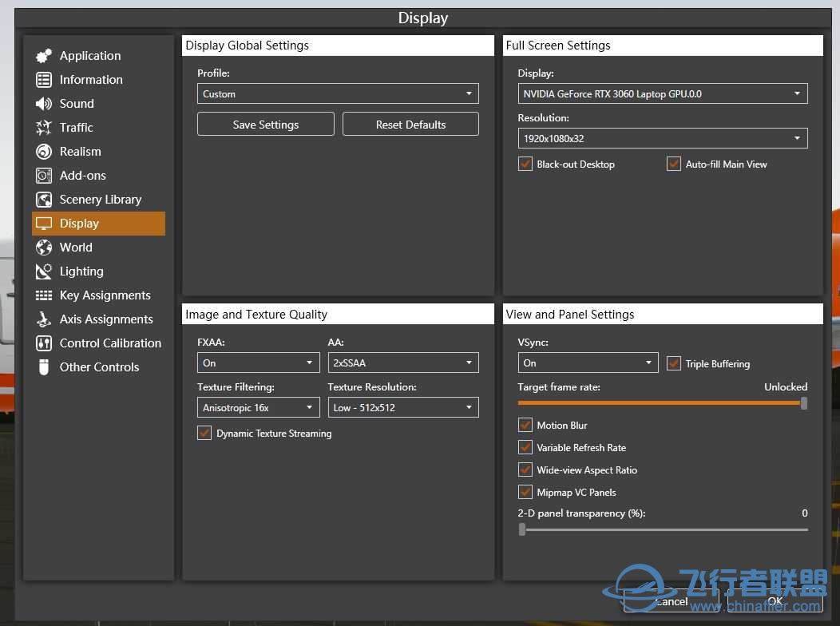Click the Key Assignments keyboard icon

tap(44, 295)
